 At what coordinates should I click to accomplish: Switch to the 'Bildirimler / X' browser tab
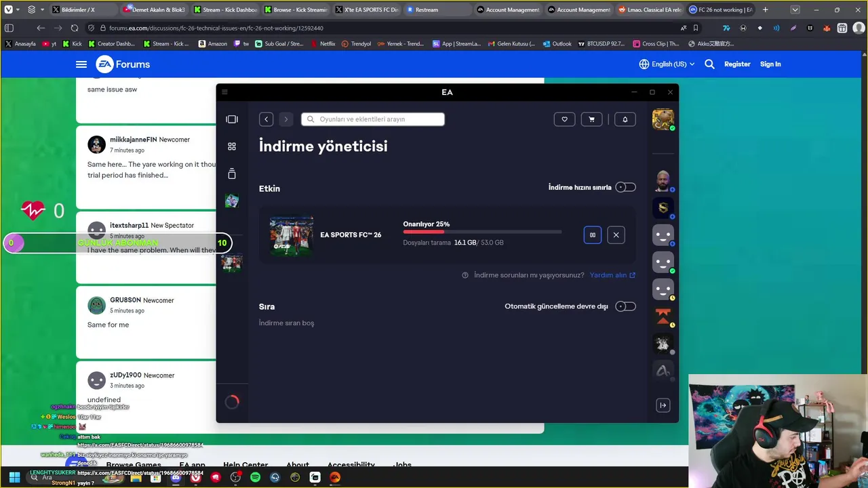click(x=84, y=10)
